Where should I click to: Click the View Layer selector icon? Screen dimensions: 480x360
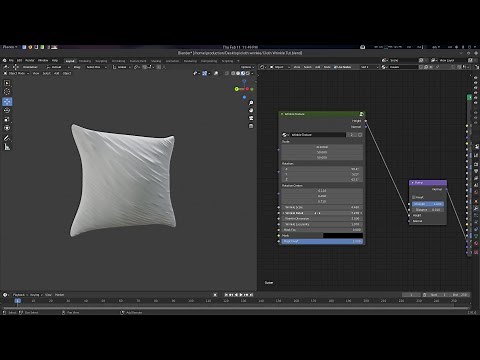[x=433, y=60]
